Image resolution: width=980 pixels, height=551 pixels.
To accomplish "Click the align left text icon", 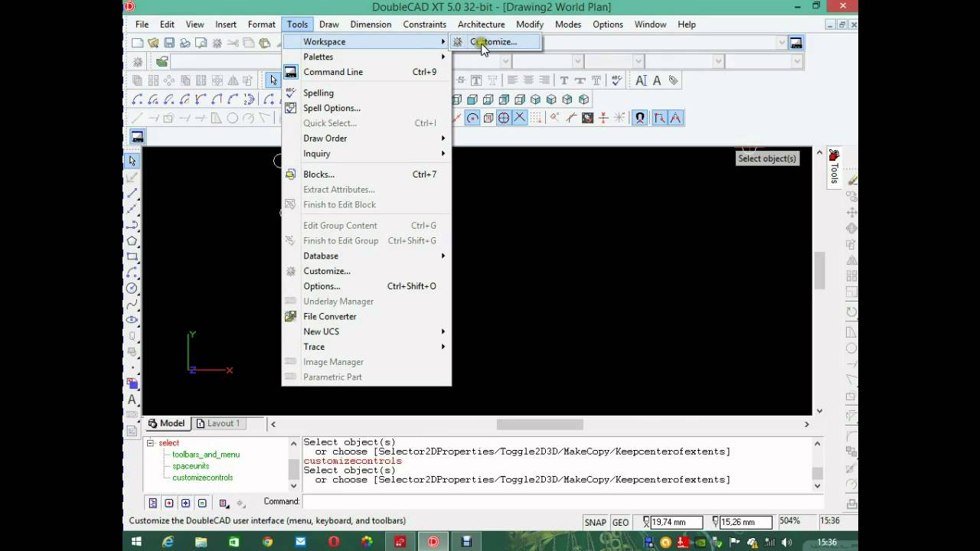I will [x=512, y=80].
